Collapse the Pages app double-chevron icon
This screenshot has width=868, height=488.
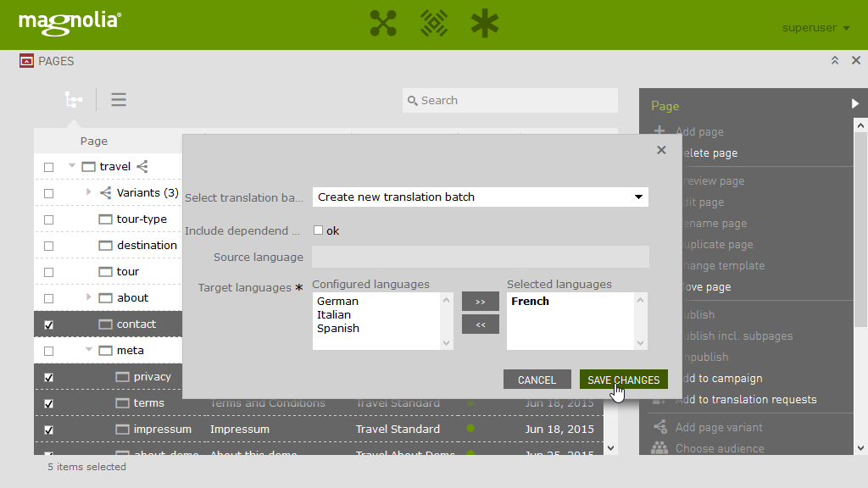(x=835, y=61)
